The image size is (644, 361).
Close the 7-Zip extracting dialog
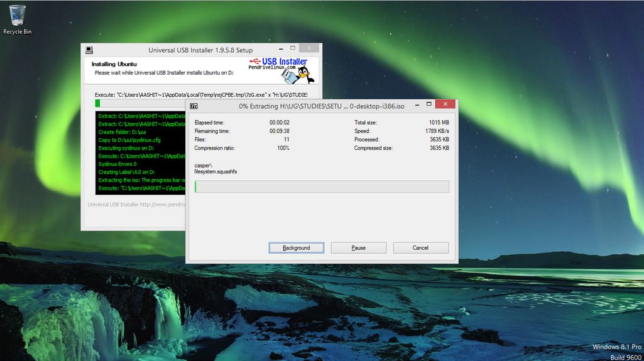445,104
